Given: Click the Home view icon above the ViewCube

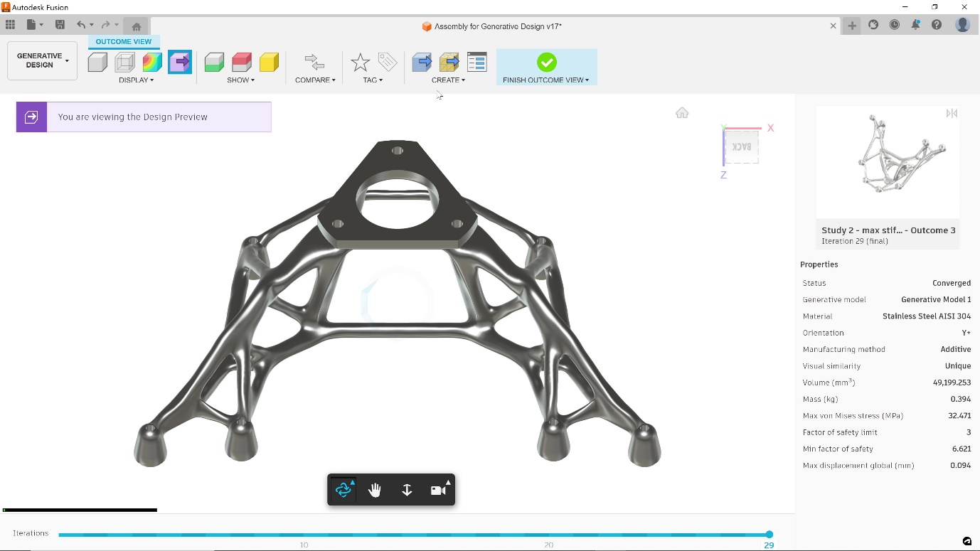Looking at the screenshot, I should [x=682, y=112].
